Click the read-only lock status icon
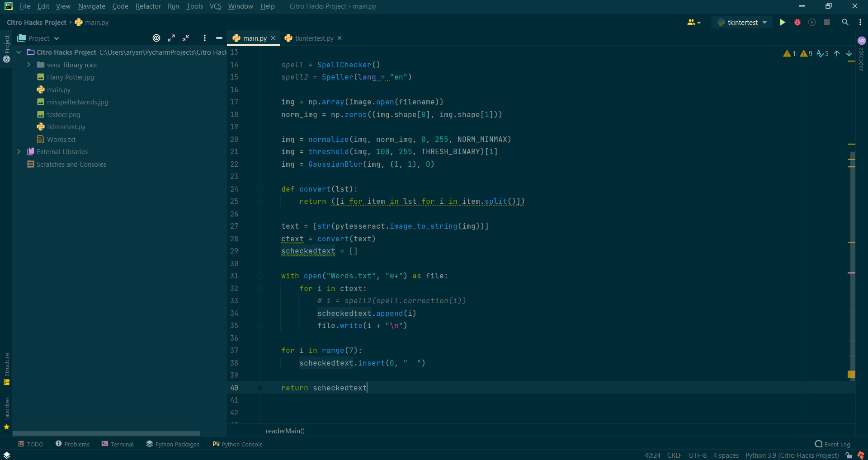The width and height of the screenshot is (868, 460). [x=849, y=455]
